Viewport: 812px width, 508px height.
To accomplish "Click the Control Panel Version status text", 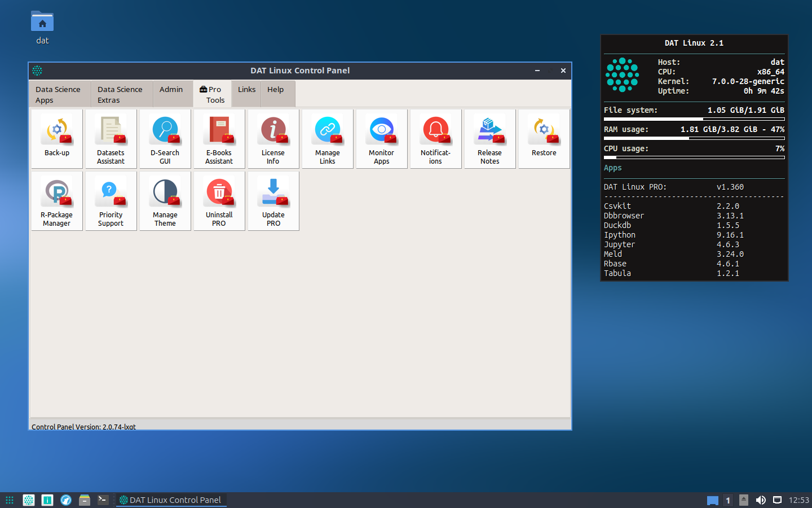I will pos(83,427).
